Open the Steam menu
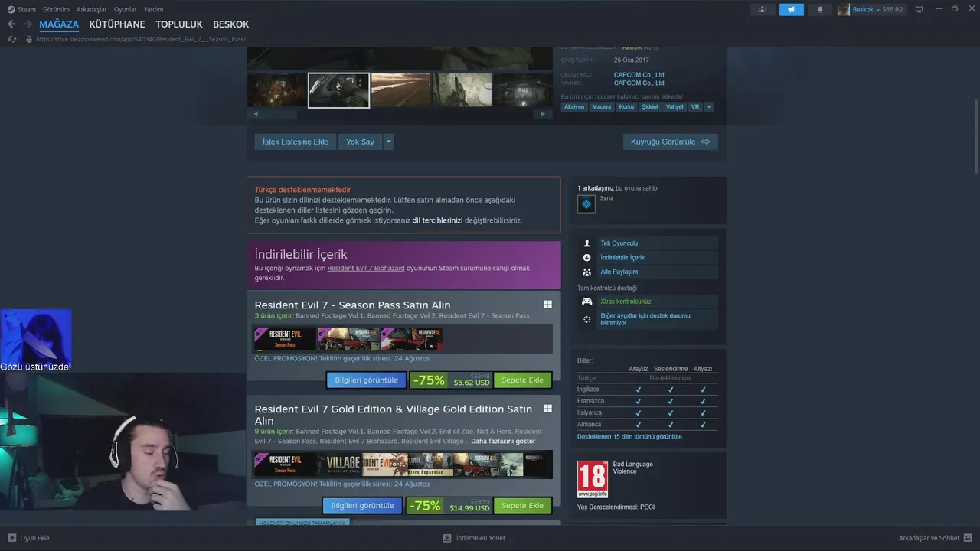980x551 pixels. (27, 10)
